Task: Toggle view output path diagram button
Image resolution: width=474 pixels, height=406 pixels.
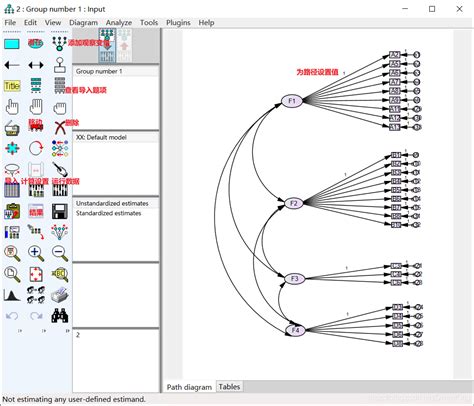Action: coord(124,46)
